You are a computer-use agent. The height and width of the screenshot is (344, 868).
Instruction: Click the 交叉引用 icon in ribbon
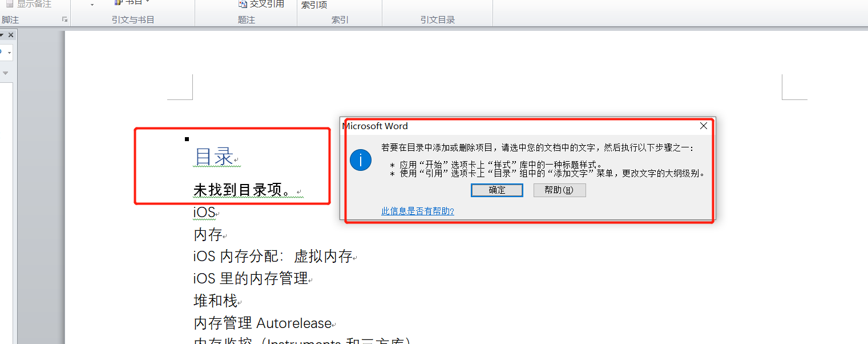pos(243,4)
